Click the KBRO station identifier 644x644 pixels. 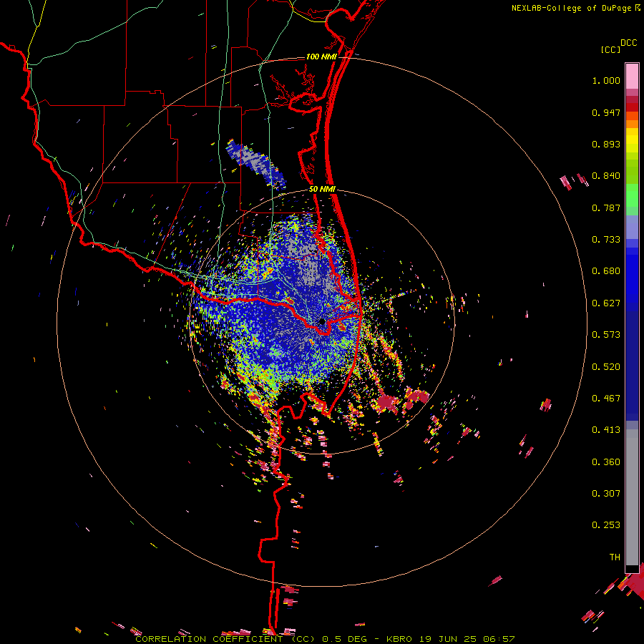pyautogui.click(x=399, y=639)
